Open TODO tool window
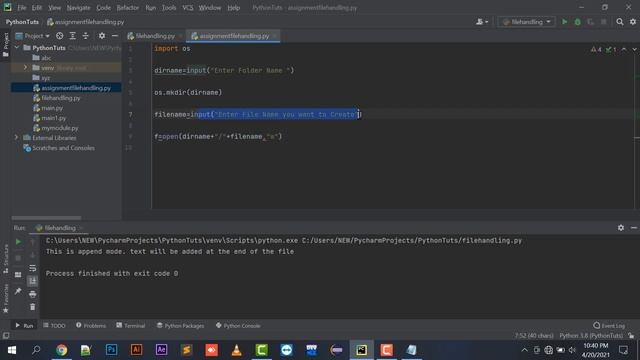The width and height of the screenshot is (640, 360). pos(54,326)
